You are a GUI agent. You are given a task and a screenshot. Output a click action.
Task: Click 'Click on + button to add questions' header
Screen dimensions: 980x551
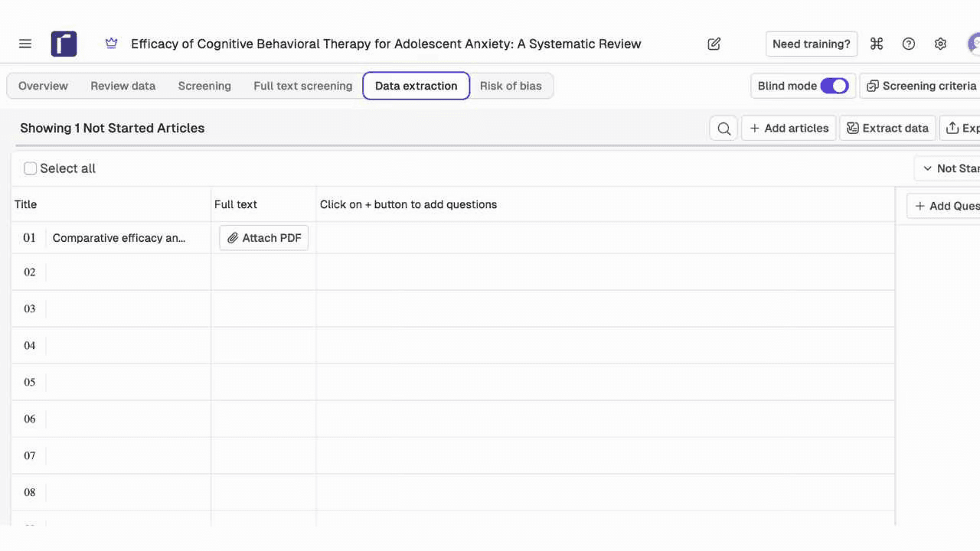pyautogui.click(x=408, y=204)
